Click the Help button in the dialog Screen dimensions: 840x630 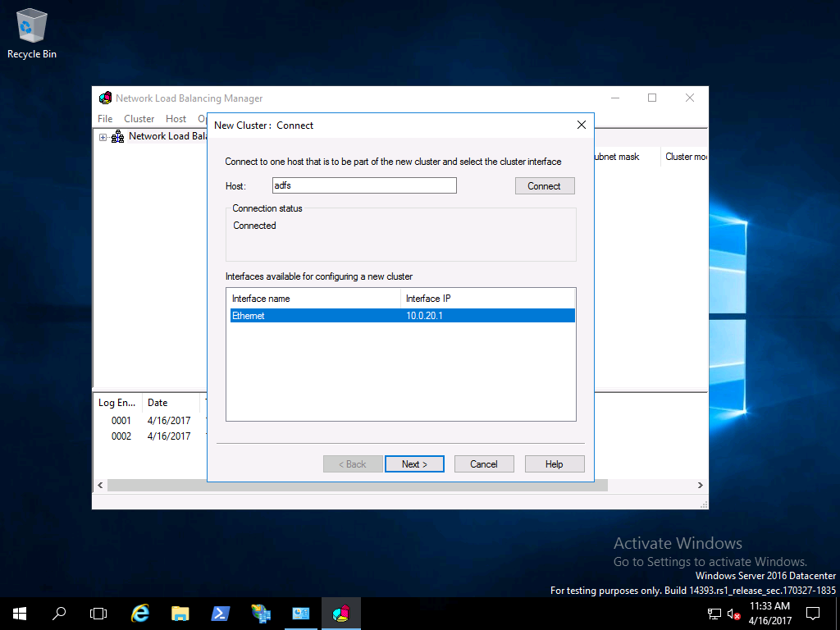point(555,464)
